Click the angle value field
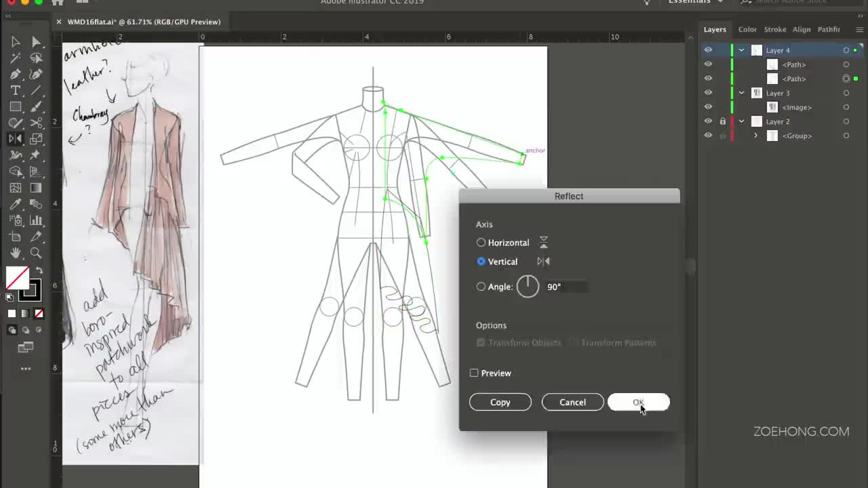The height and width of the screenshot is (488, 868). (566, 287)
